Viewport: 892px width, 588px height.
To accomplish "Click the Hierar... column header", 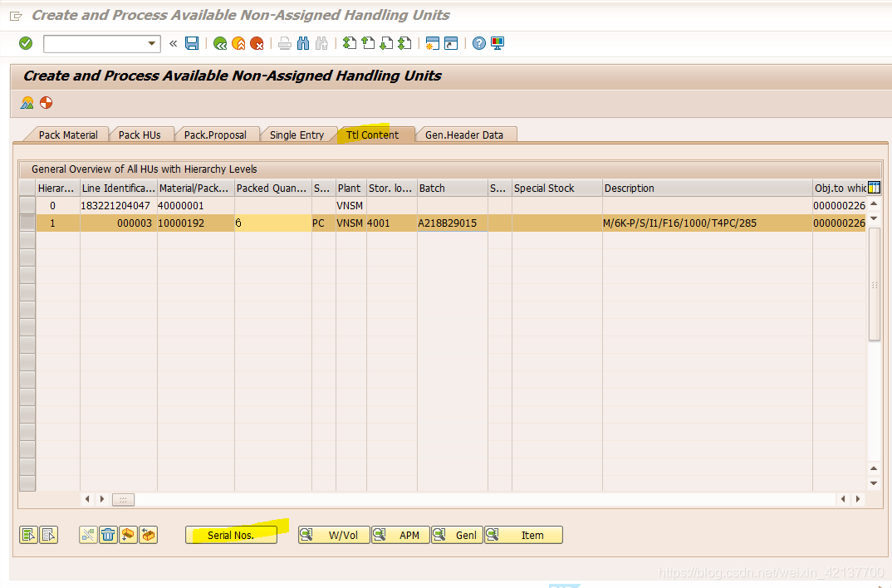I will [57, 189].
